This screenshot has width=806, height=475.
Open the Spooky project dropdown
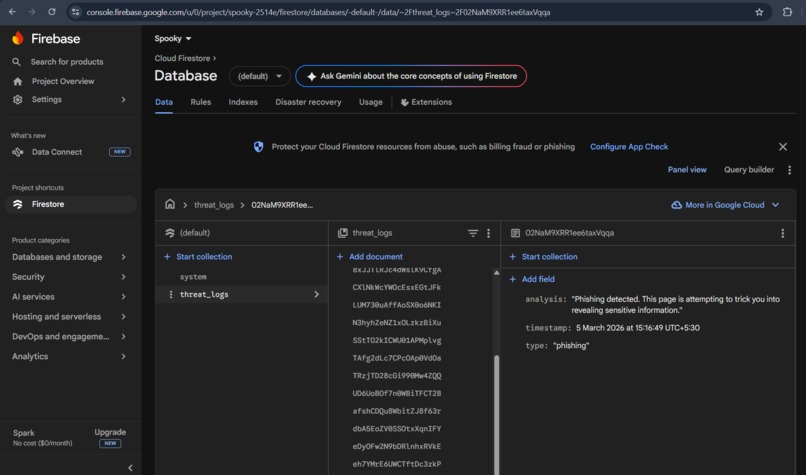173,39
